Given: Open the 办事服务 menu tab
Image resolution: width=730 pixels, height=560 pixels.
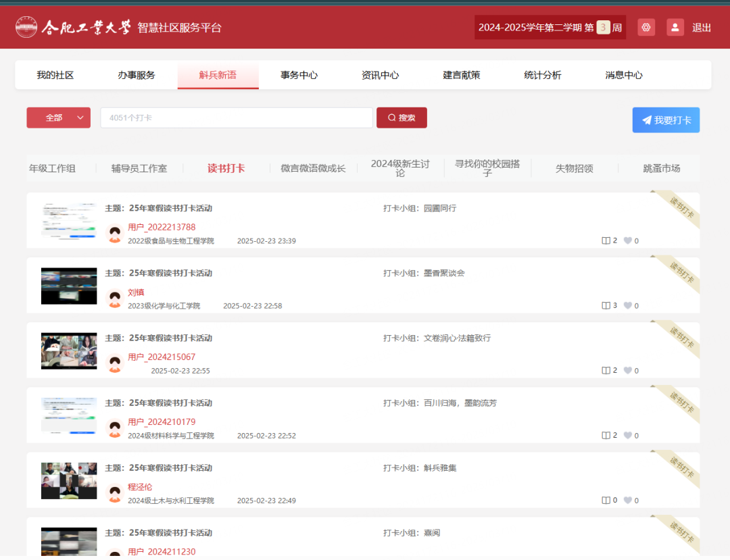Looking at the screenshot, I should (137, 75).
